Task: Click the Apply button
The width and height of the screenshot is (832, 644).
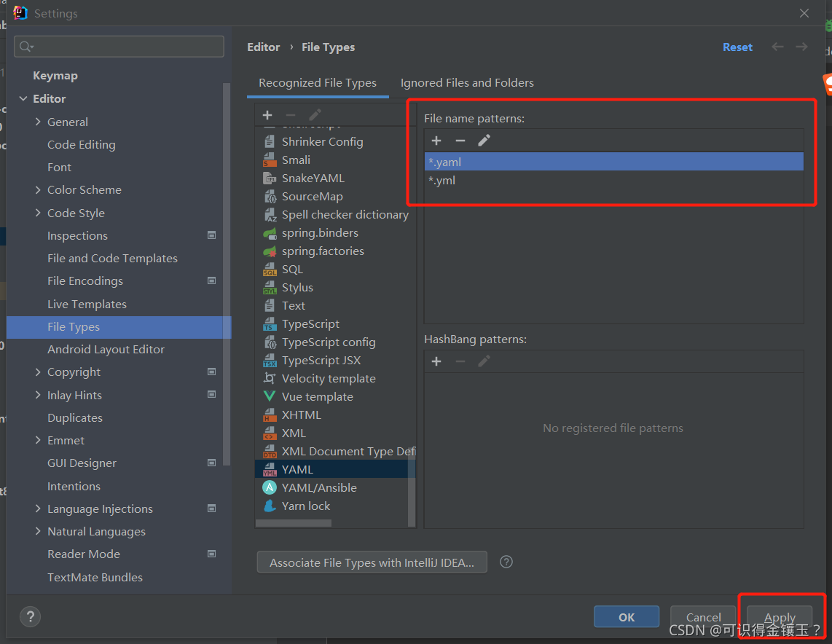Action: [x=780, y=617]
